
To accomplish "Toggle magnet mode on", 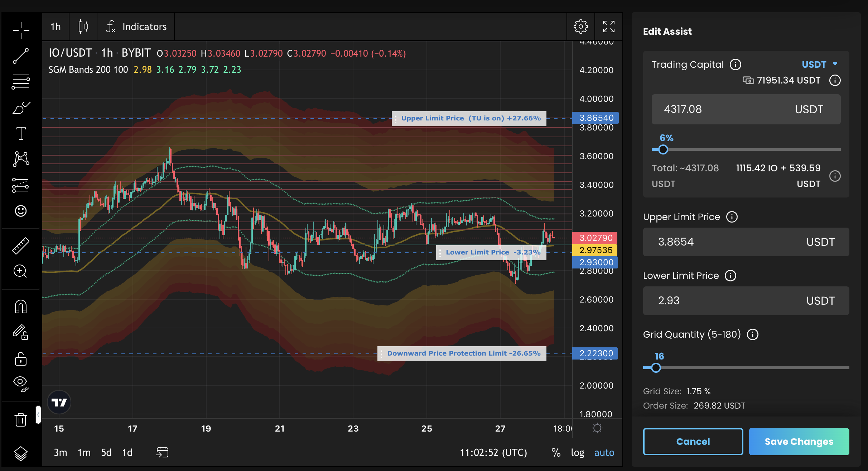I will pyautogui.click(x=21, y=307).
